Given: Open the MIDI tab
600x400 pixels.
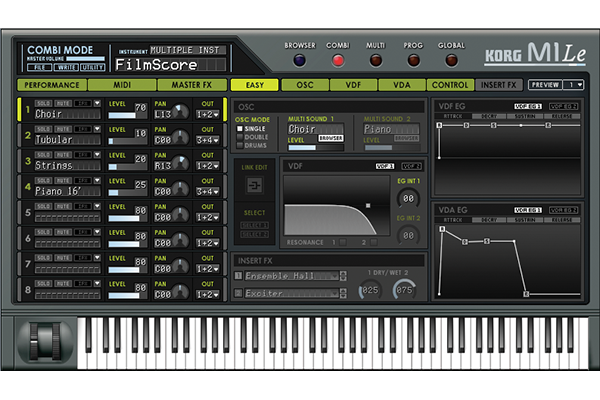Looking at the screenshot, I should click(122, 85).
